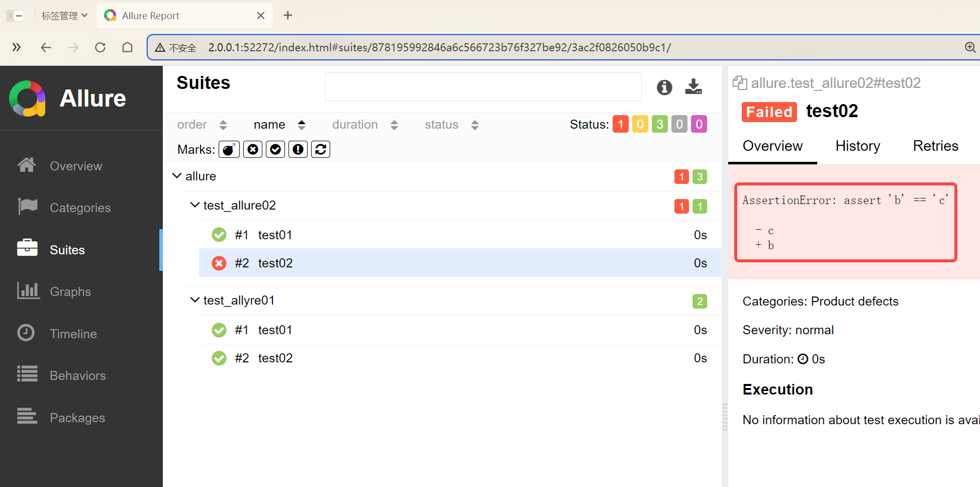Copy the full test name allure.test_allure02#test02

pyautogui.click(x=739, y=83)
